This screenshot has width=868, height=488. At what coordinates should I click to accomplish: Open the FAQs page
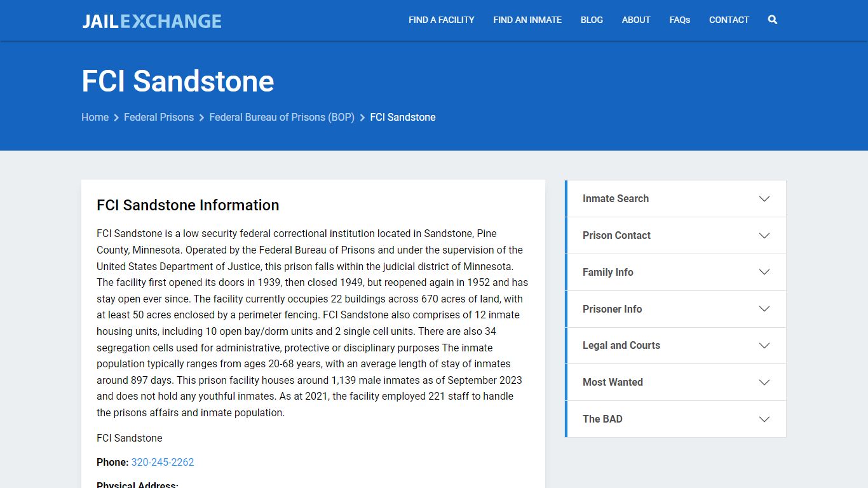coord(680,20)
